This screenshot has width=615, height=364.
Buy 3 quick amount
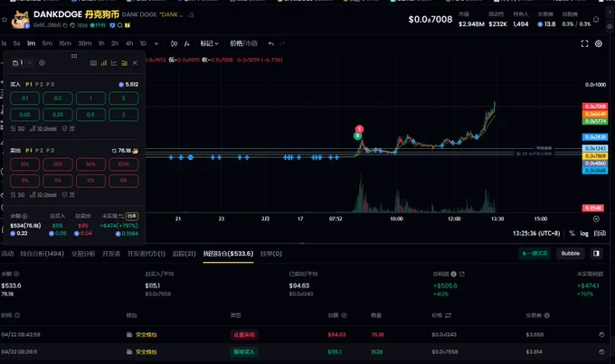[x=124, y=98]
